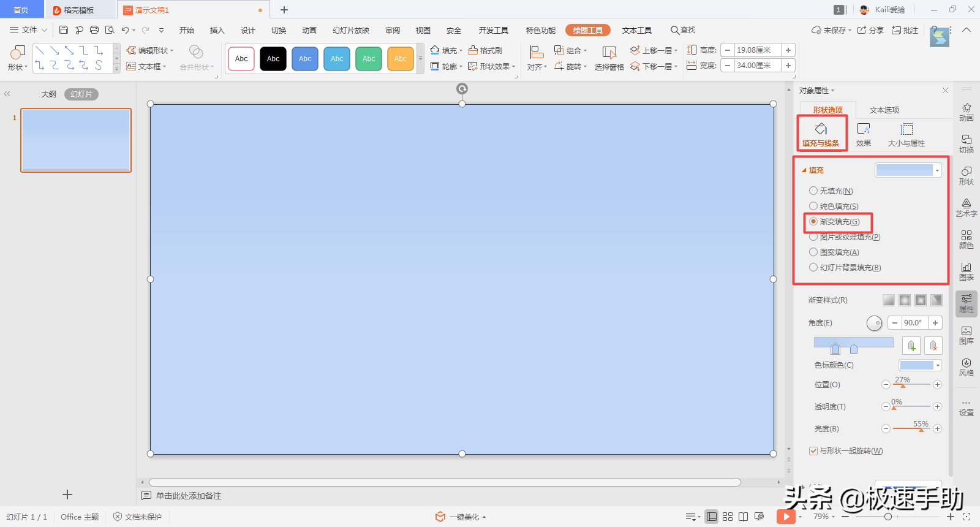Image resolution: width=980 pixels, height=527 pixels.
Task: Open the Chart (图表) sidebar icon
Action: pos(966,271)
